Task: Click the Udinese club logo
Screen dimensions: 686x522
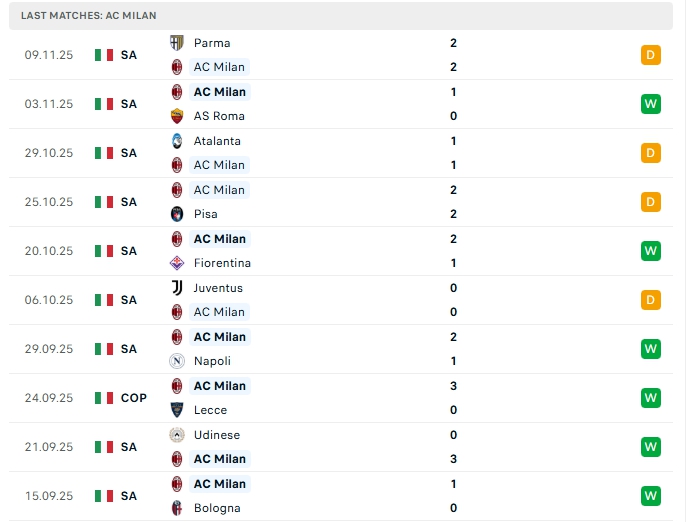Action: (177, 435)
